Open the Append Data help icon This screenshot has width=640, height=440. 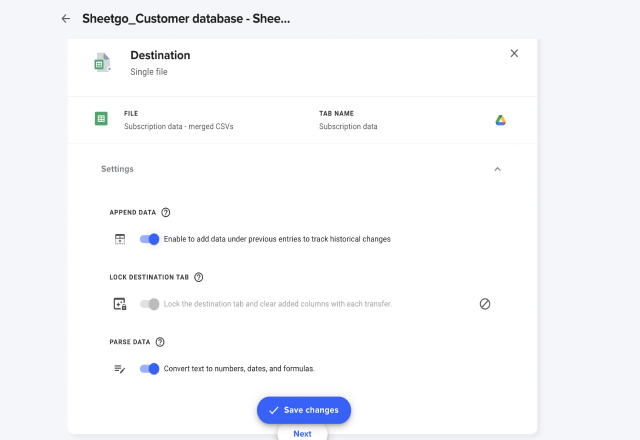pyautogui.click(x=166, y=213)
